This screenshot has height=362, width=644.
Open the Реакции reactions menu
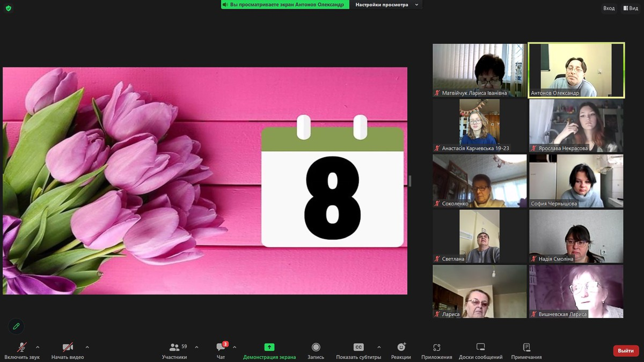[401, 351]
